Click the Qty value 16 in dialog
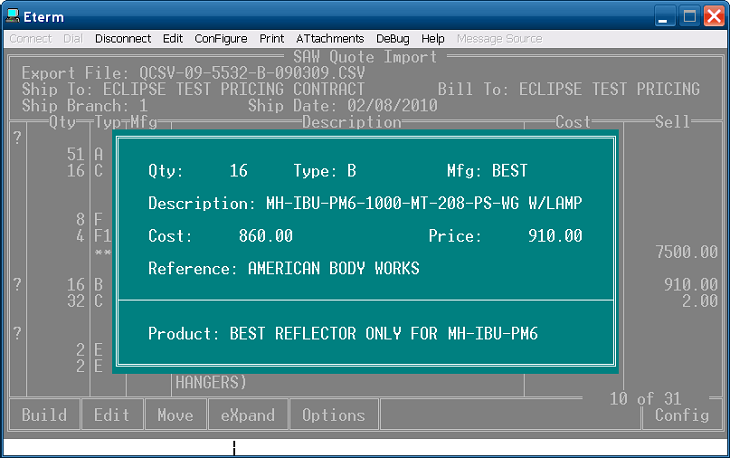 238,170
